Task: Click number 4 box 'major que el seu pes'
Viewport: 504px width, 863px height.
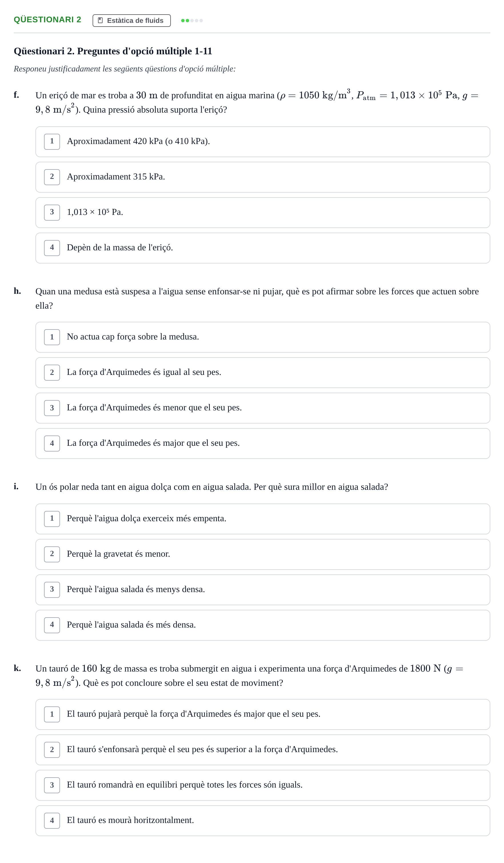Action: tap(52, 444)
